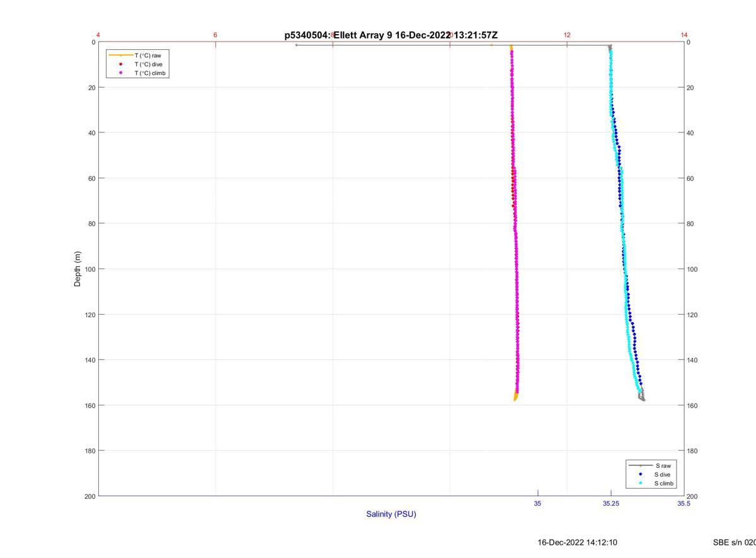This screenshot has width=756, height=558.
Task: Click the blue salinity tick label 35
Action: tap(537, 504)
